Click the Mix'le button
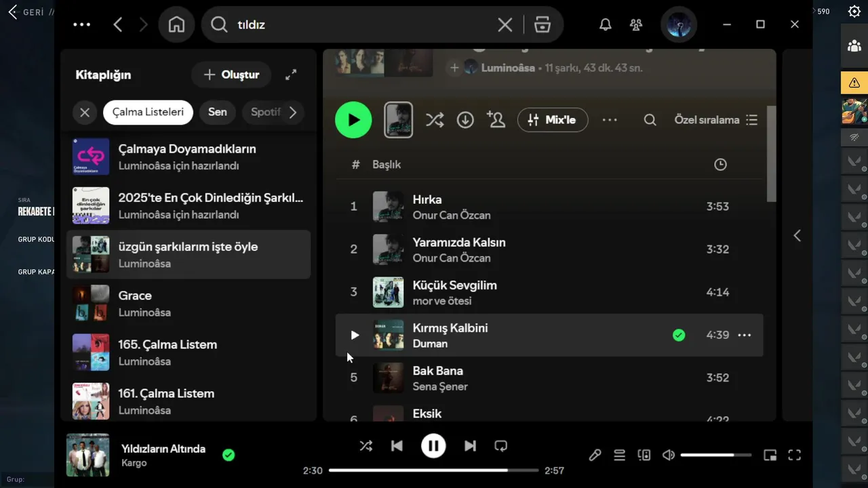Viewport: 868px width, 488px height. pyautogui.click(x=553, y=120)
